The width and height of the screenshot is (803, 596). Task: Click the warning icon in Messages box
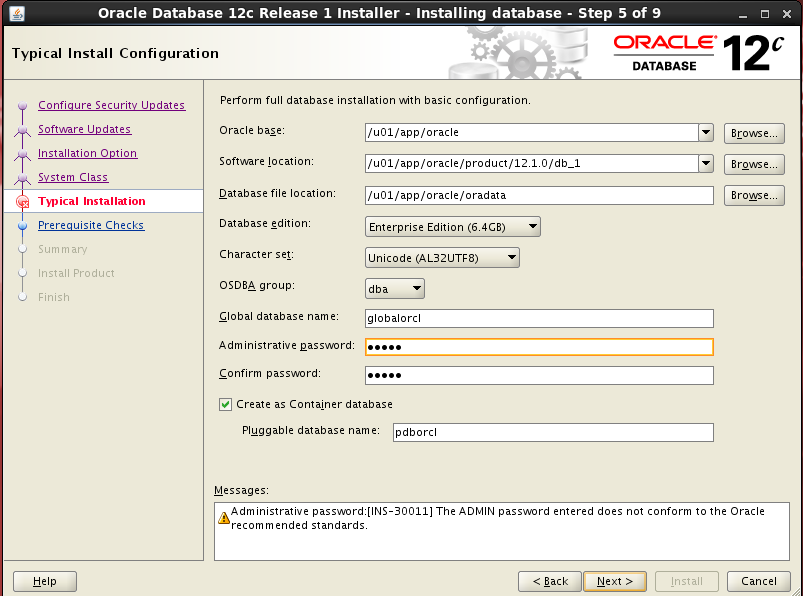224,518
